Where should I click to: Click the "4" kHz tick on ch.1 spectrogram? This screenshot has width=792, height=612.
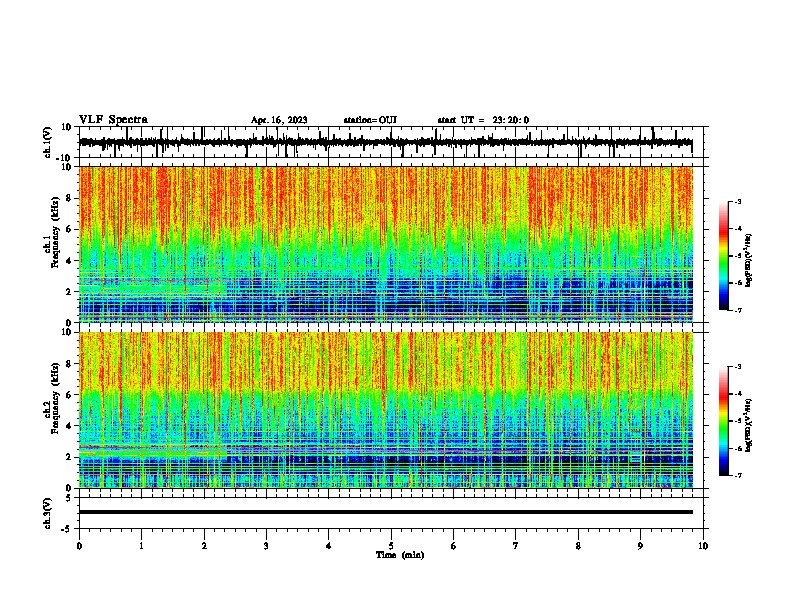[69, 261]
